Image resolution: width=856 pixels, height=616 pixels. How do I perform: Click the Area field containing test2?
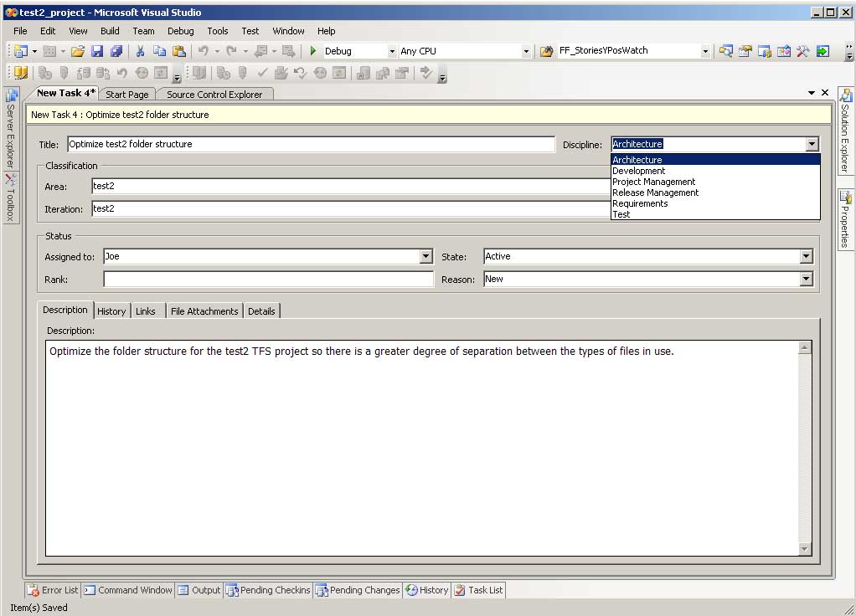pyautogui.click(x=350, y=186)
